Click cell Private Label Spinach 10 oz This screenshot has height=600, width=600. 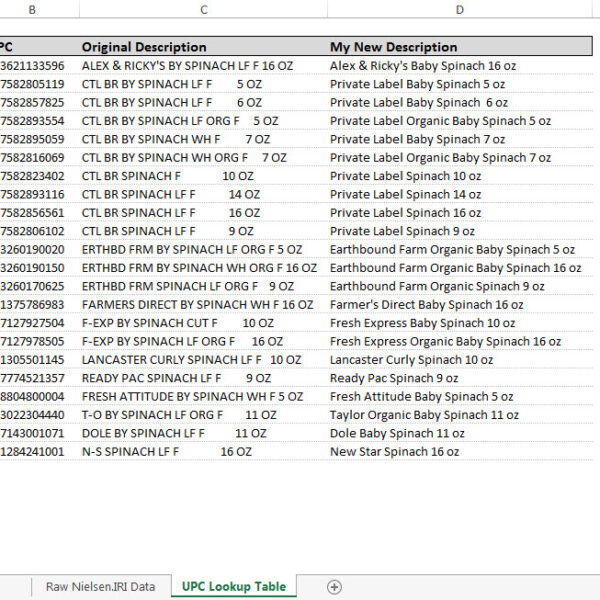point(460,176)
